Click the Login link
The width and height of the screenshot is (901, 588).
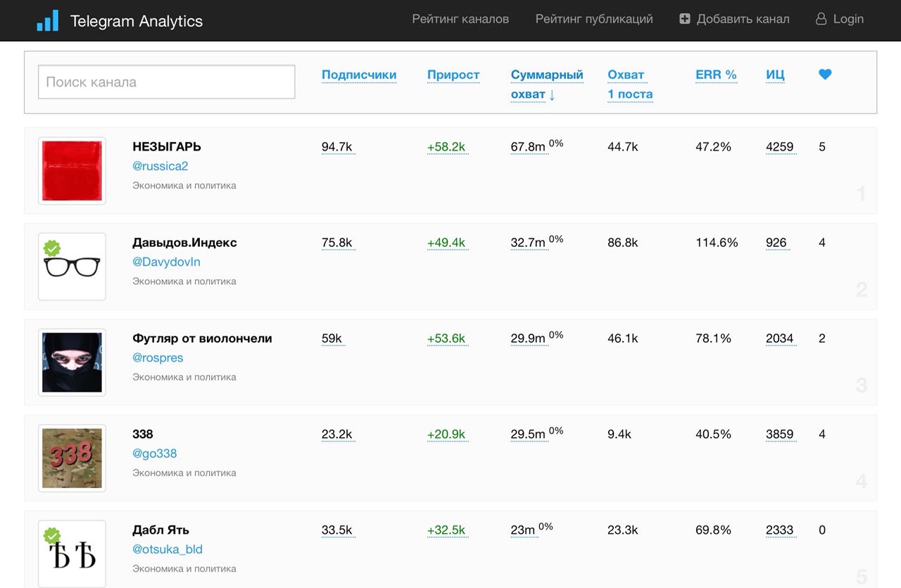[x=848, y=19]
